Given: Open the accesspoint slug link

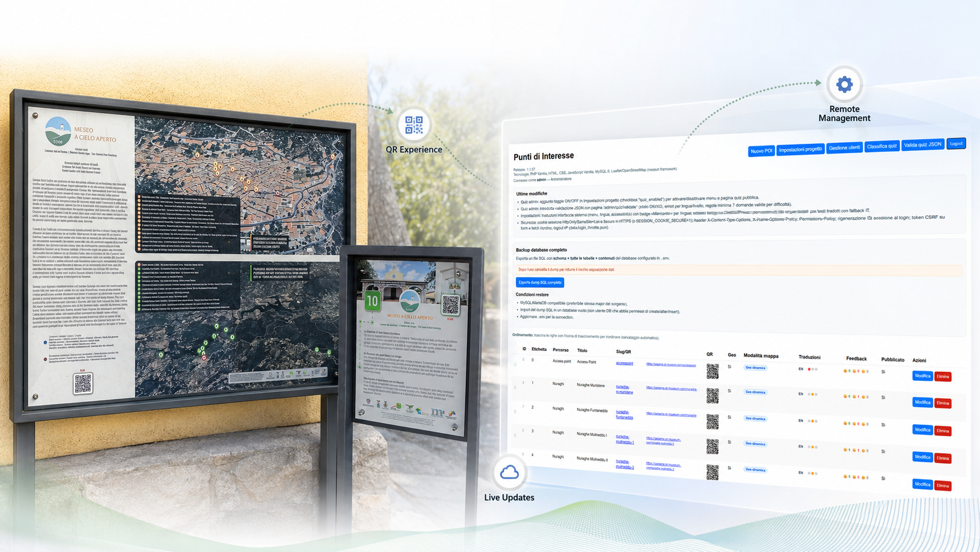Looking at the screenshot, I should tap(624, 363).
